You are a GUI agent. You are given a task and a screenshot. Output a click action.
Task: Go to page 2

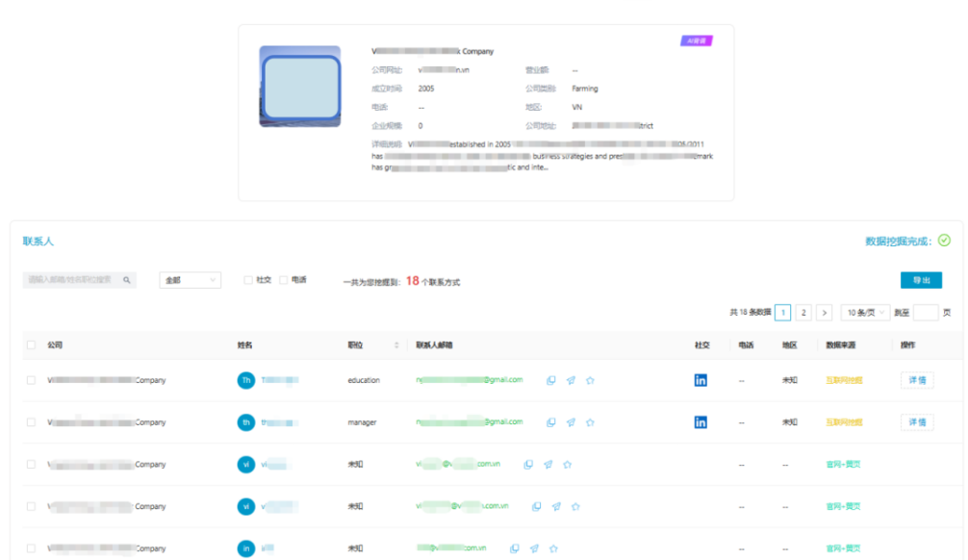[x=803, y=313]
